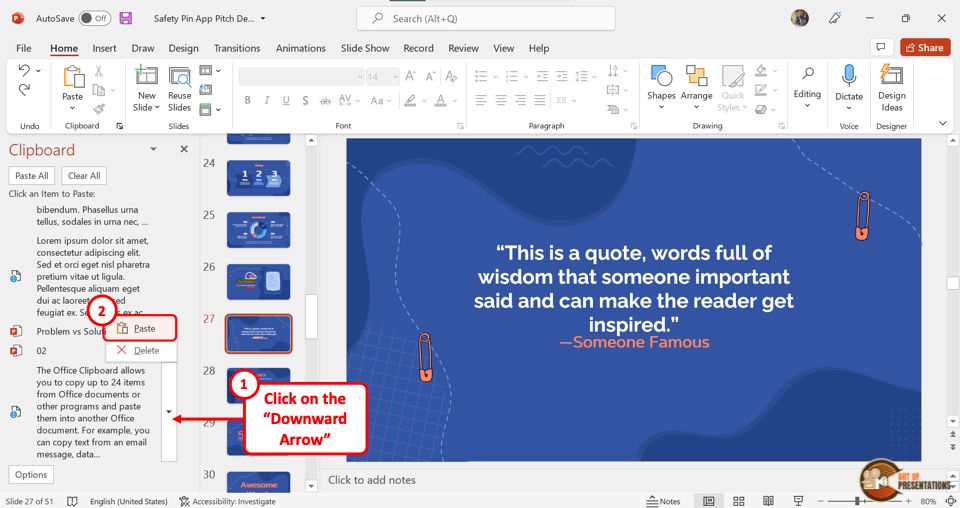Screen dimensions: 960x508
Task: Click the text Highlight Color button
Action: click(410, 100)
